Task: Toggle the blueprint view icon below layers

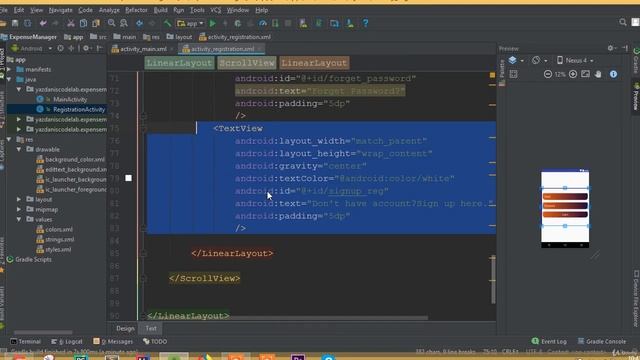Action: tap(513, 74)
